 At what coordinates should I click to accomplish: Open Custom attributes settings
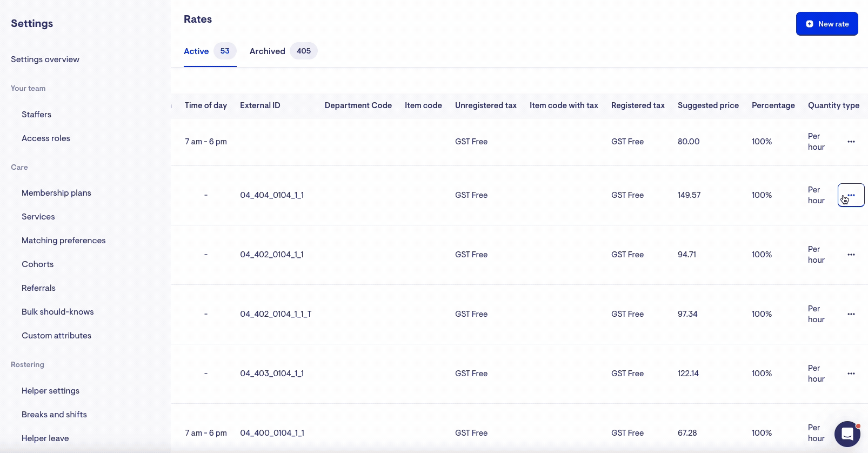[x=56, y=336]
